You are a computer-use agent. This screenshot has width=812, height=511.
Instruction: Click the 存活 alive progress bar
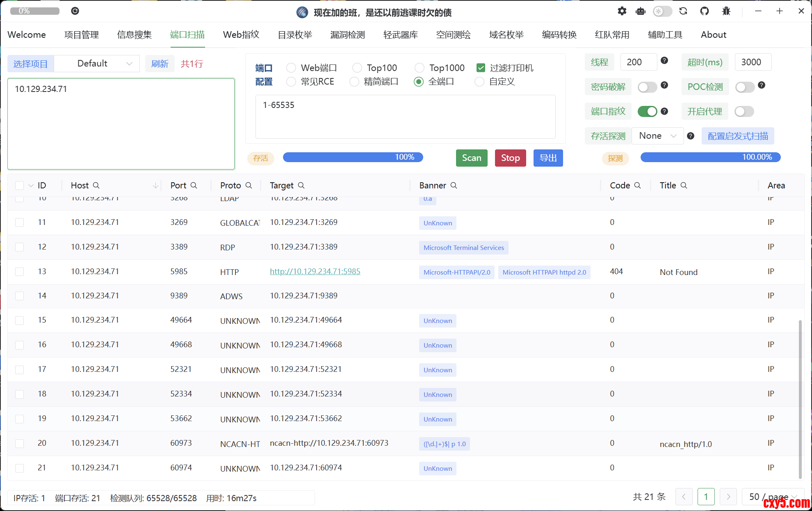click(353, 157)
